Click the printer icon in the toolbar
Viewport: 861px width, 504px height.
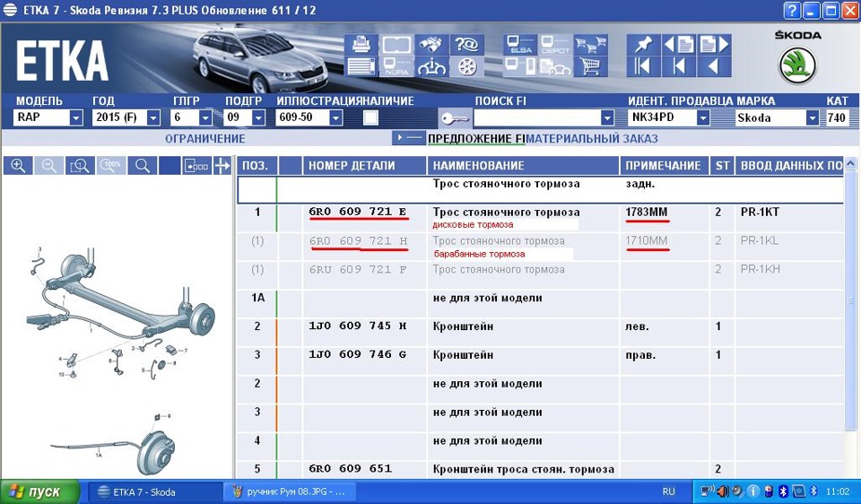(361, 44)
